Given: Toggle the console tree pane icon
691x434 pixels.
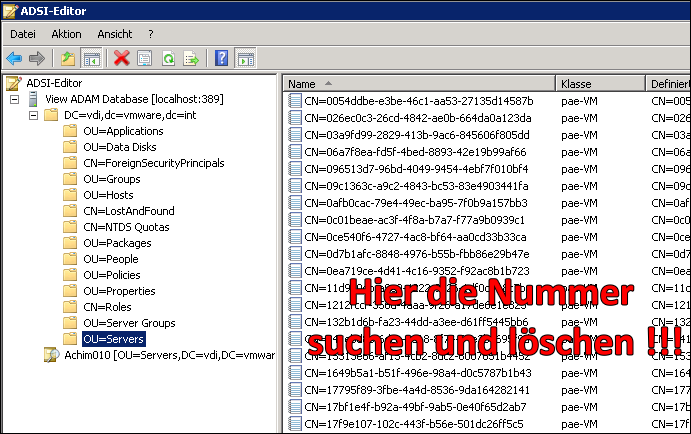Looking at the screenshot, I should (91, 58).
